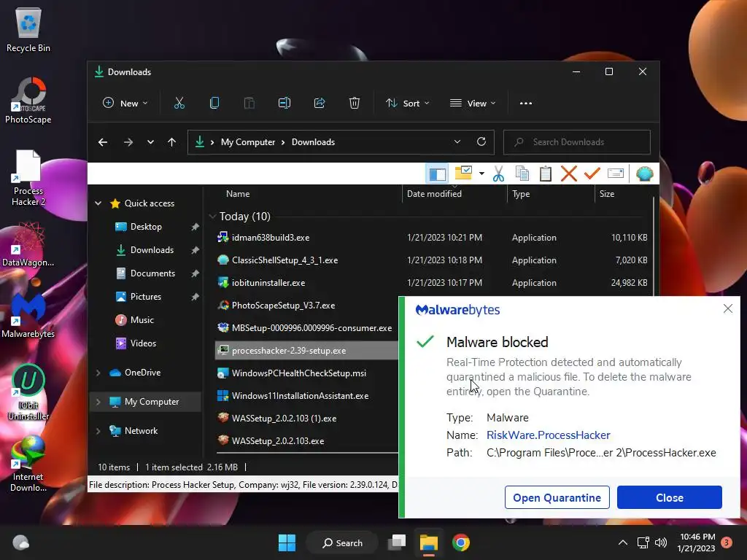The width and height of the screenshot is (747, 560).
Task: Click the Cut scissors icon in Explorer toolbar
Action: click(179, 103)
